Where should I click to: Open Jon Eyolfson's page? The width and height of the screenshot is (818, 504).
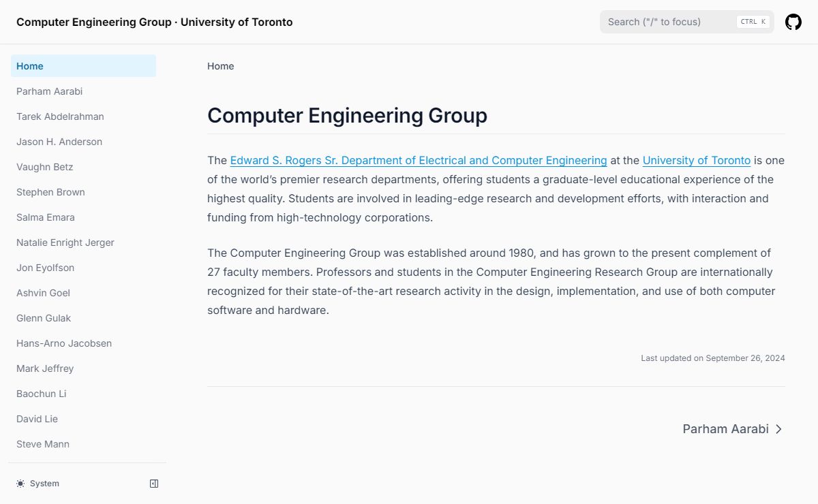pos(83,268)
